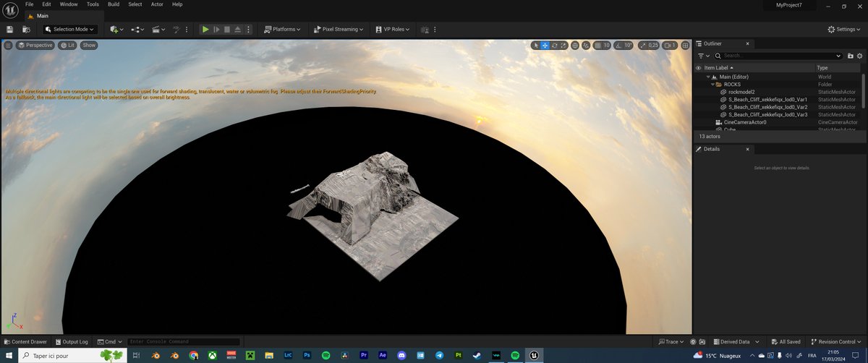The width and height of the screenshot is (868, 363).
Task: Open the Tools menu
Action: click(93, 4)
